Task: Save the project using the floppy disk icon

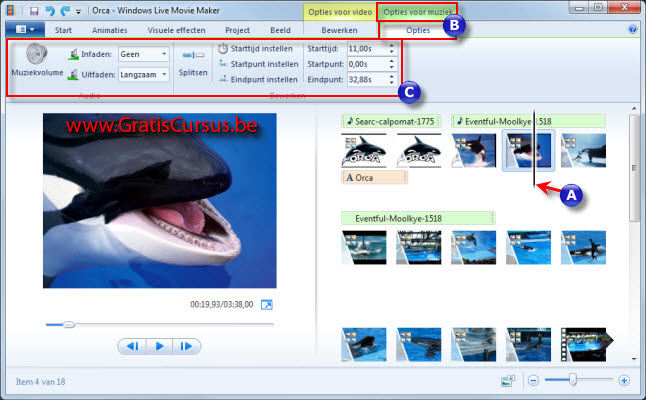Action: pos(34,11)
